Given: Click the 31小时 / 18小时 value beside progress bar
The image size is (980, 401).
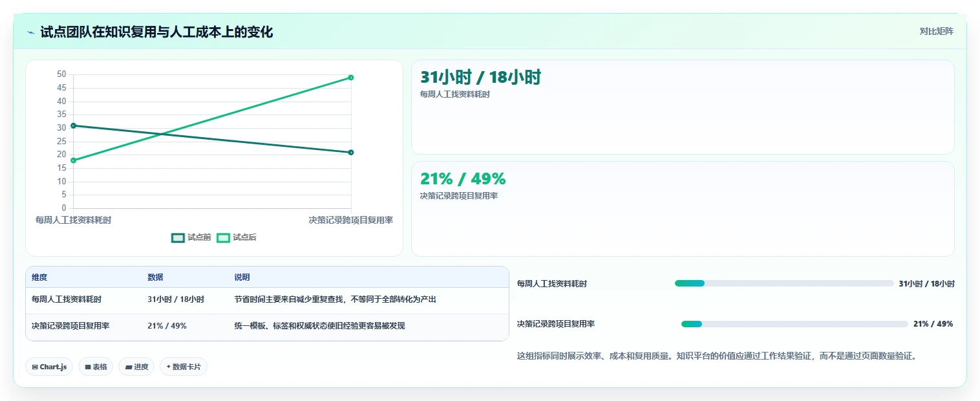Looking at the screenshot, I should coord(926,283).
